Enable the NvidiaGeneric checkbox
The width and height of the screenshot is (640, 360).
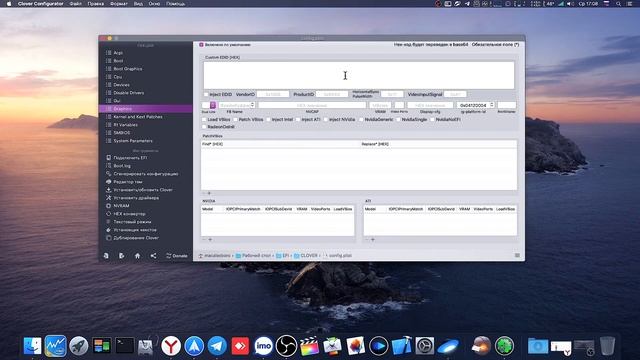361,120
